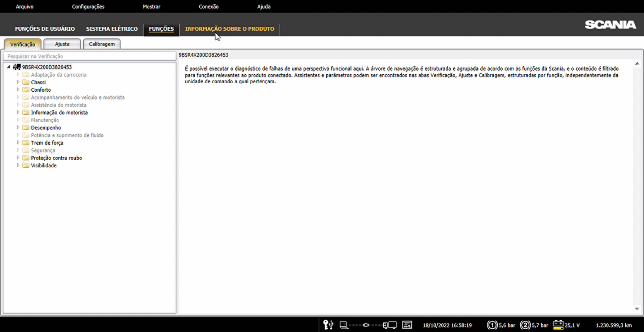Click the circuit 2 air pressure icon
This screenshot has height=332, width=644.
(525, 325)
